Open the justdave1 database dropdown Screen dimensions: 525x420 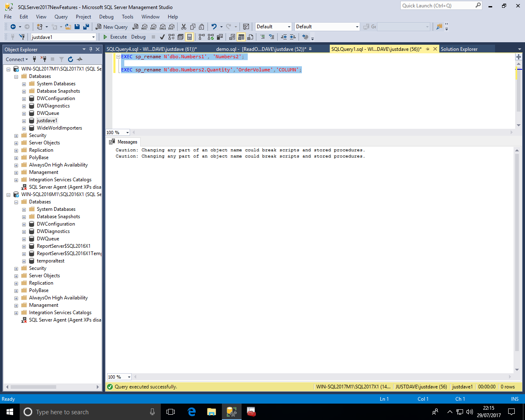94,37
